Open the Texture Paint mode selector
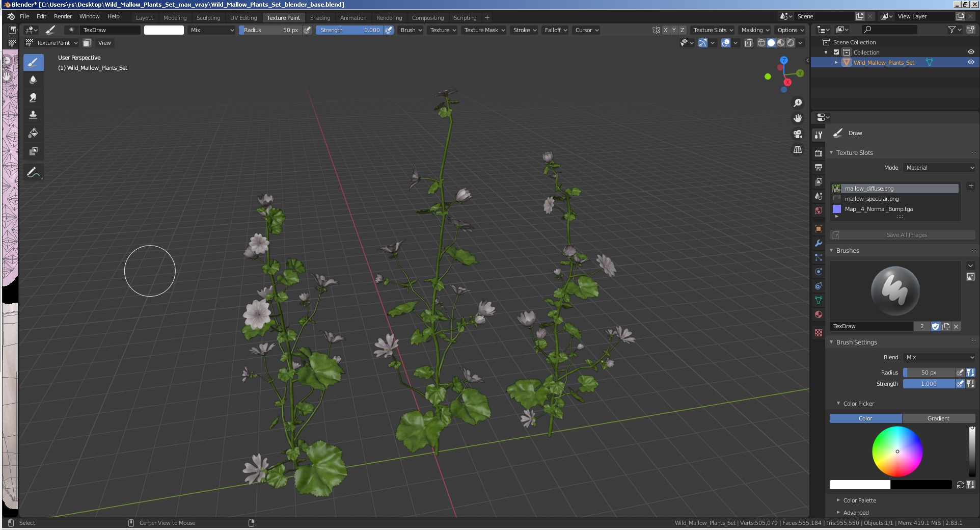Image resolution: width=980 pixels, height=530 pixels. (52, 43)
